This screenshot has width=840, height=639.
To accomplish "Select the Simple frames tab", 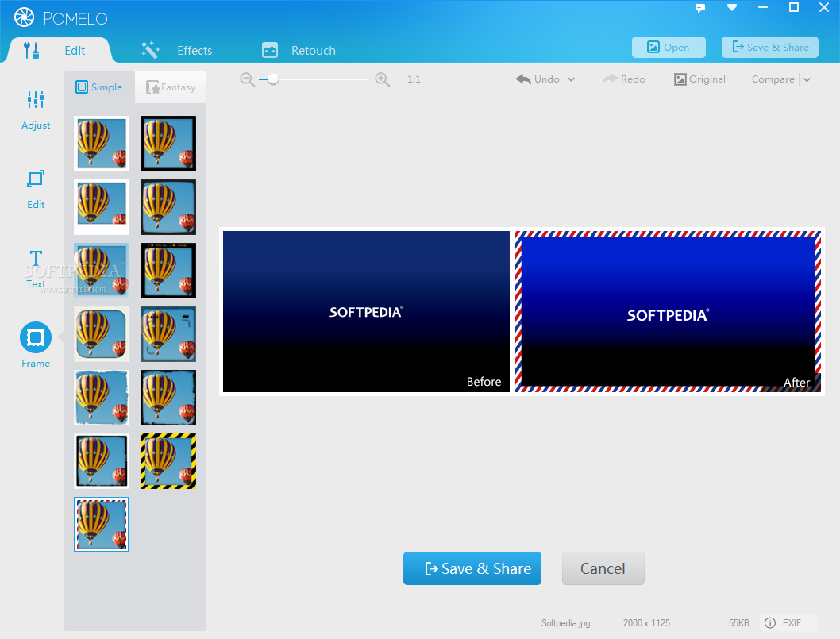I will coord(99,87).
